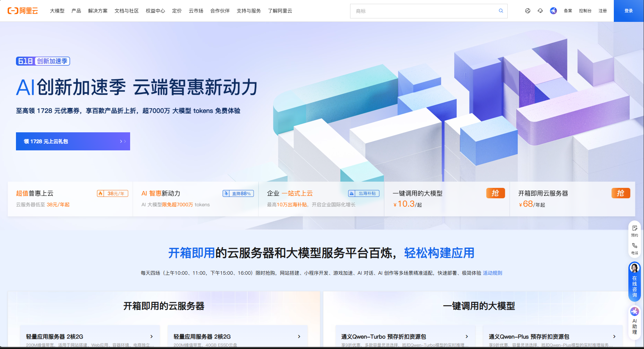Open 合作伙伴 menu
This screenshot has height=349, width=644.
(220, 11)
